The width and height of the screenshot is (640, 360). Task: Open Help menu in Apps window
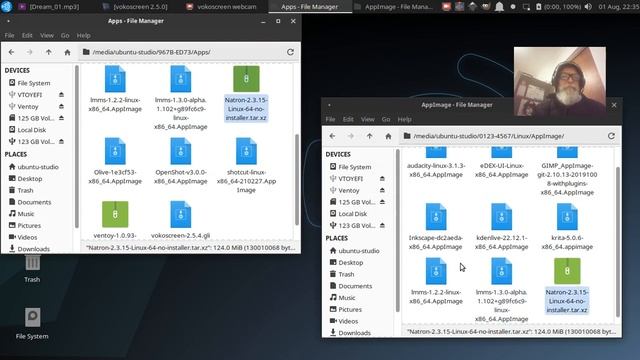point(83,36)
